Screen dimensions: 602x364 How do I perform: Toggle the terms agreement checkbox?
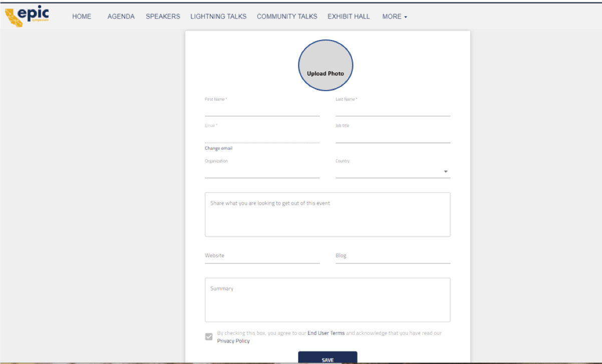(209, 337)
